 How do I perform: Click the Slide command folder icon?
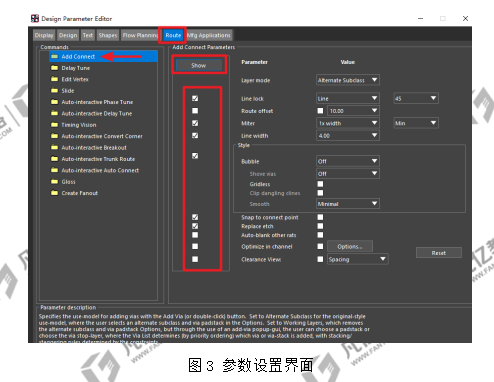pos(54,90)
